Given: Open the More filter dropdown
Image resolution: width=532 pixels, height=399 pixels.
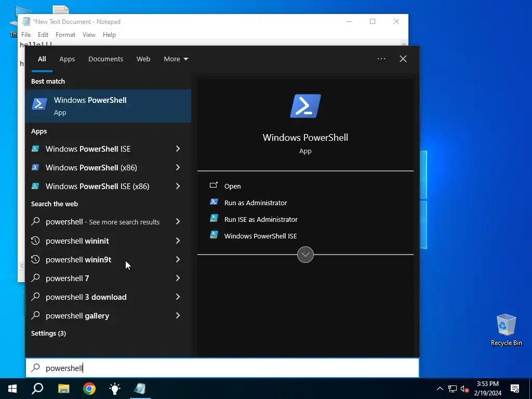Looking at the screenshot, I should click(176, 59).
